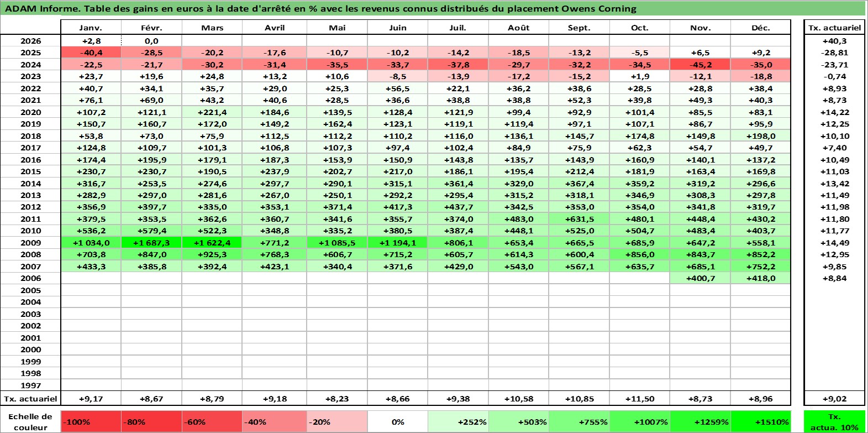Click the '-0,74' actuarial rate for 2023
Image resolution: width=868 pixels, height=433 pixels.
pyautogui.click(x=834, y=76)
